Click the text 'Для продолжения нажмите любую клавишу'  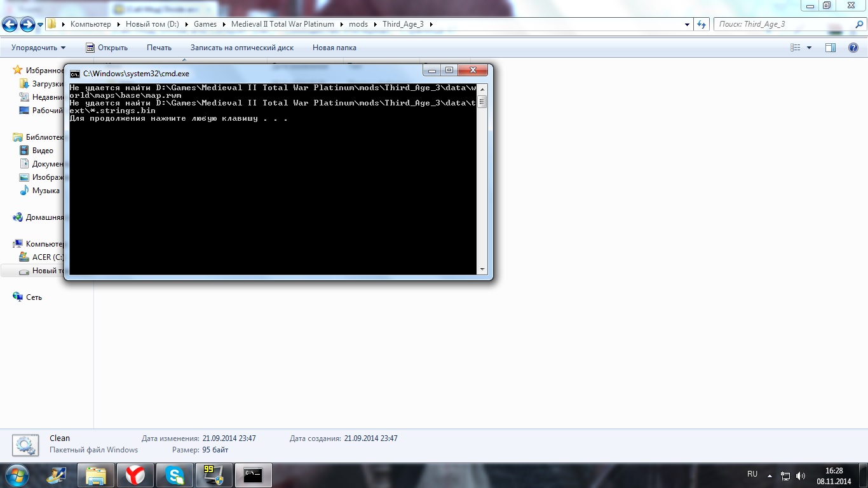pos(164,119)
